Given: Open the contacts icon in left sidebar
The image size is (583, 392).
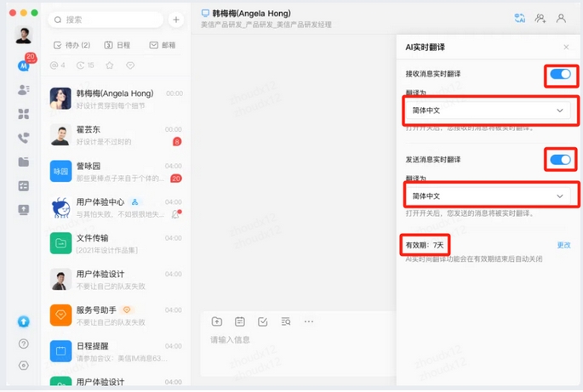Looking at the screenshot, I should point(24,89).
